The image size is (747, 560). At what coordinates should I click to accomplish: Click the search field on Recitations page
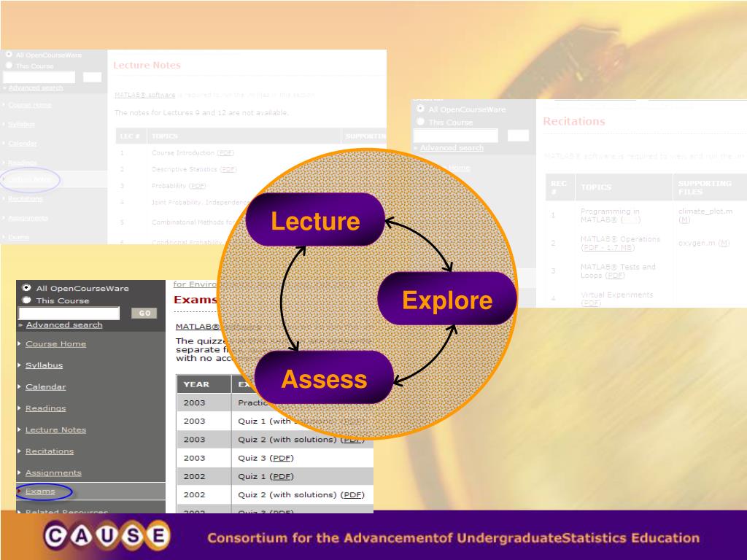pyautogui.click(x=455, y=135)
